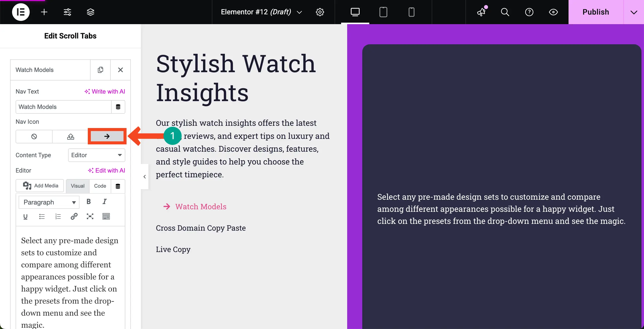
Task: Click Edit with AI link
Action: pyautogui.click(x=106, y=170)
